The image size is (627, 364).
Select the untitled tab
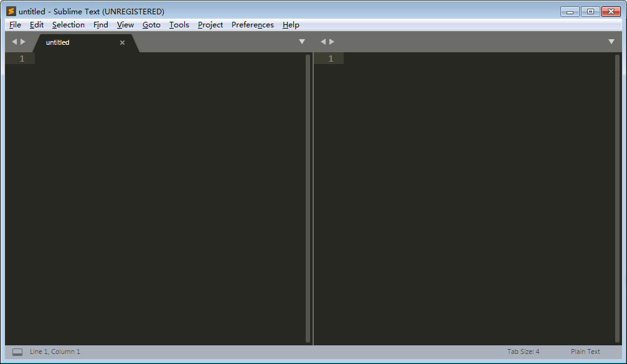click(x=85, y=42)
